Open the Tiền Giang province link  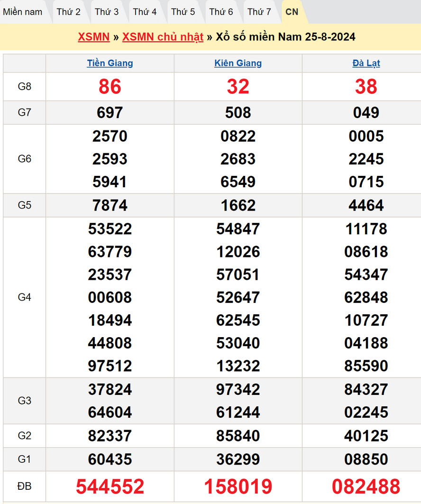(110, 63)
